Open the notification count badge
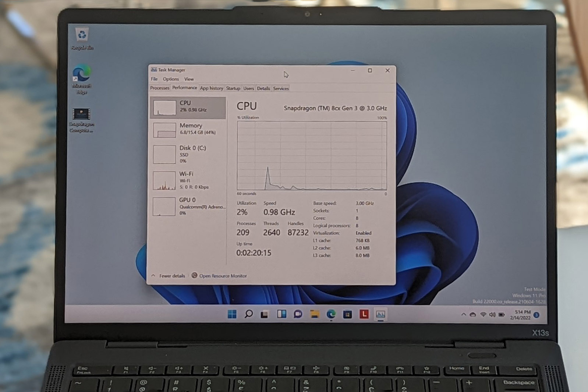The width and height of the screenshot is (588, 392). (536, 315)
